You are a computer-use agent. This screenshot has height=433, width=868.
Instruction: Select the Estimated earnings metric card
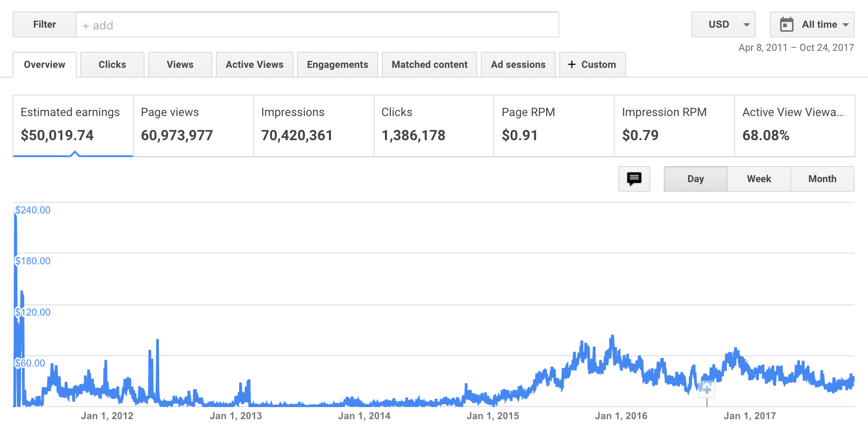click(x=73, y=125)
